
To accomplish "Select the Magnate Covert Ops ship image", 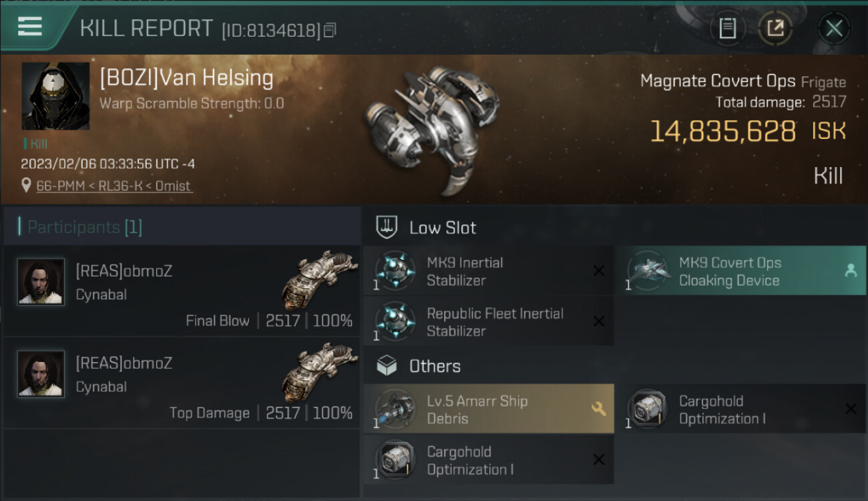I will click(x=431, y=127).
